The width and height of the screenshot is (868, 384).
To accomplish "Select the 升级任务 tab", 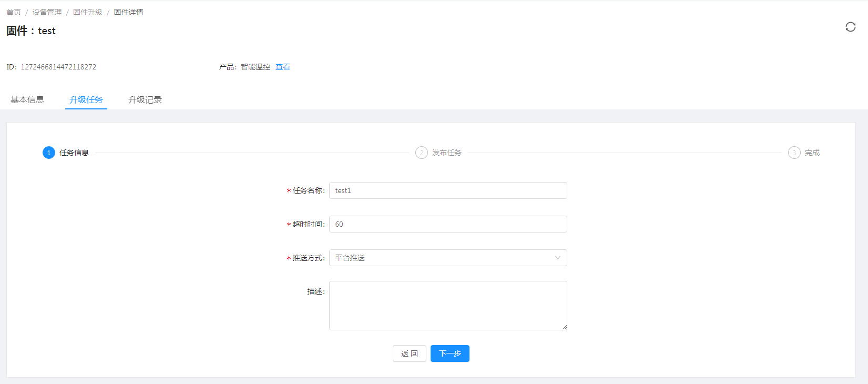I will pyautogui.click(x=86, y=100).
